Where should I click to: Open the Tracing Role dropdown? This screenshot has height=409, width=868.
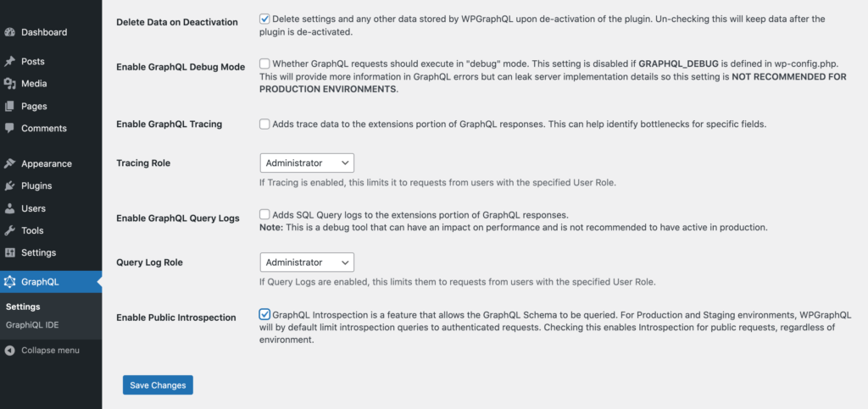[x=307, y=163]
